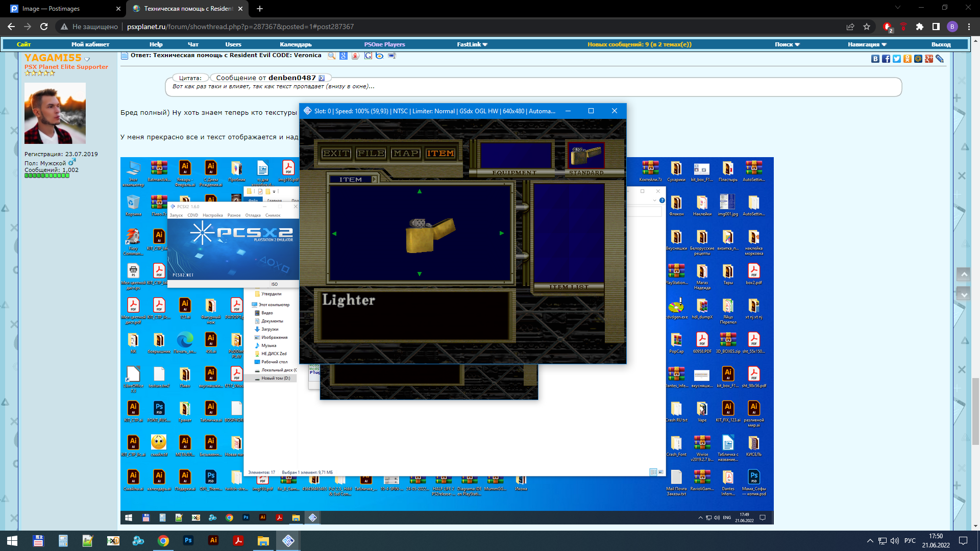Image resolution: width=980 pixels, height=551 pixels.
Task: Open the Extensions puzzle-piece menu
Action: [x=920, y=27]
